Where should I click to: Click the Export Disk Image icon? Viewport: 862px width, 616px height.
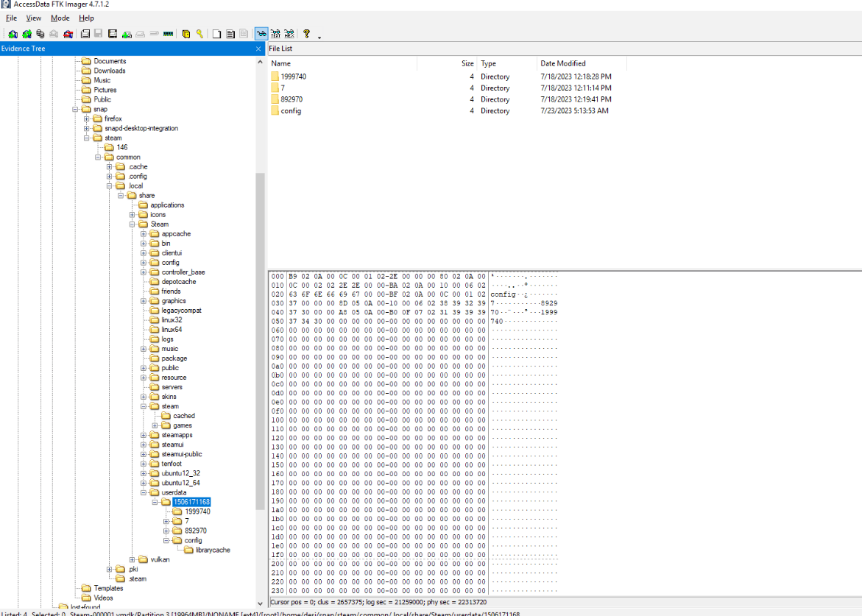(99, 34)
